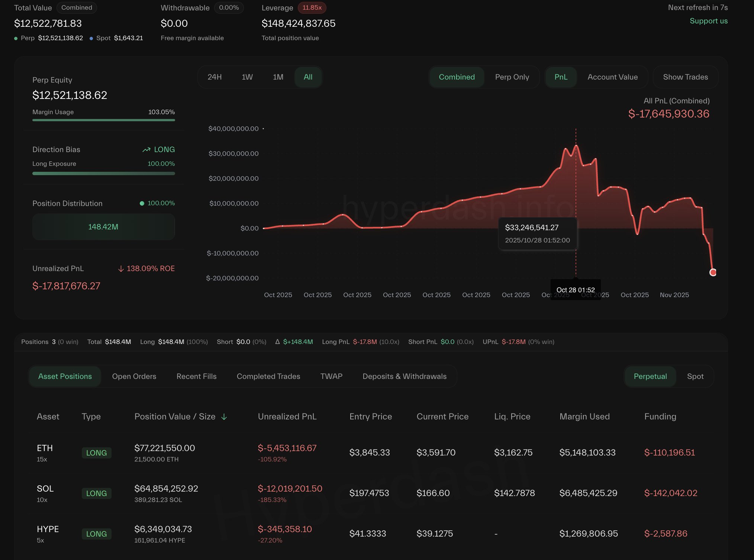Switch positions view to Spot
This screenshot has width=754, height=560.
click(x=695, y=376)
